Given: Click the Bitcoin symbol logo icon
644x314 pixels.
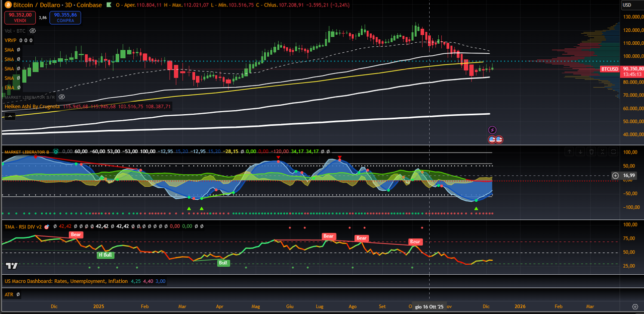Looking at the screenshot, I should pos(8,5).
